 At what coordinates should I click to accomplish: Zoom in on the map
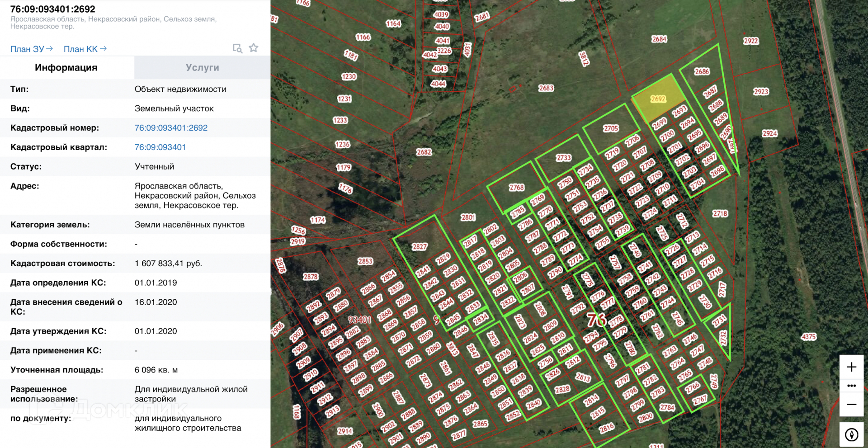pos(851,367)
